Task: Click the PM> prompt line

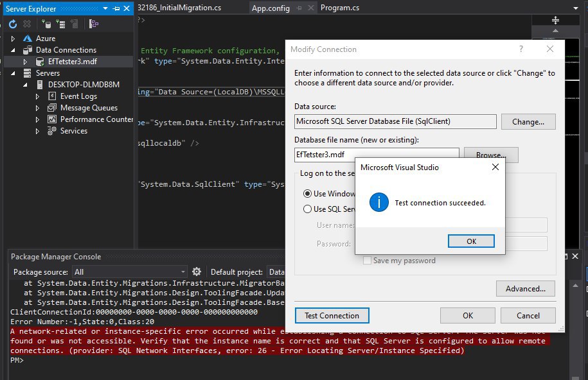Action: point(17,360)
